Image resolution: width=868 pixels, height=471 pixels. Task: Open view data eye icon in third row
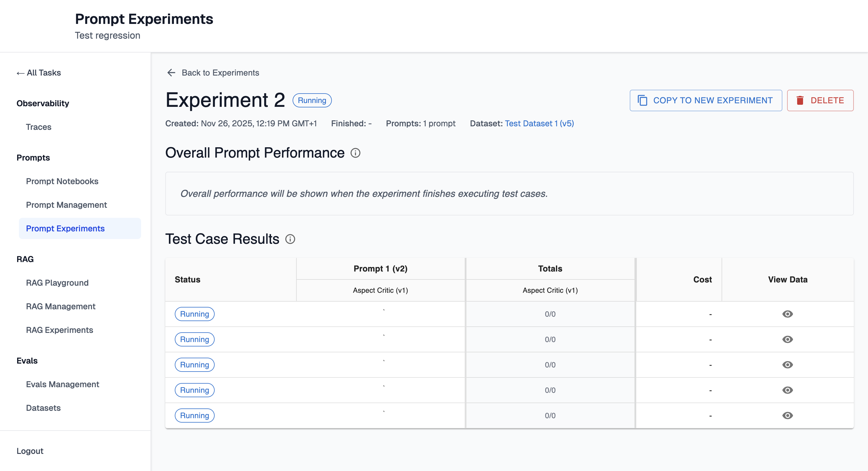[787, 365]
